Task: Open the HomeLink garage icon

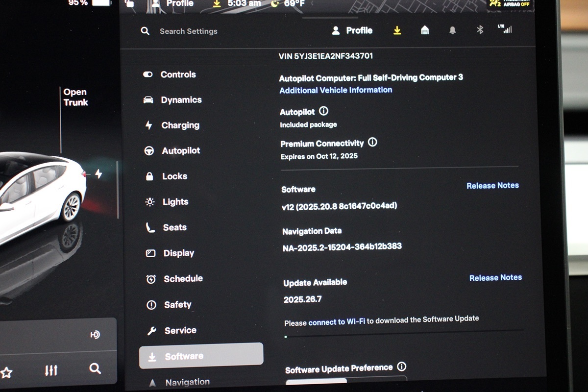Action: point(425,30)
